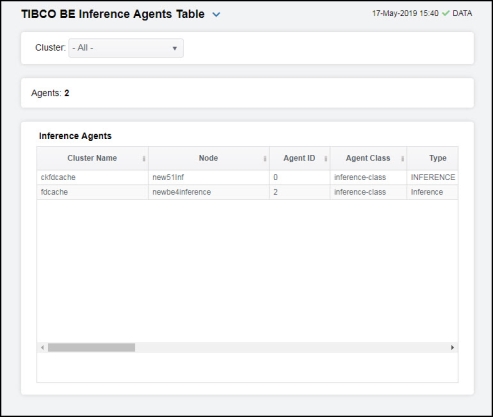Viewport: 493px width, 417px height.
Task: Open the Agent Class column menu icon
Action: (x=402, y=159)
